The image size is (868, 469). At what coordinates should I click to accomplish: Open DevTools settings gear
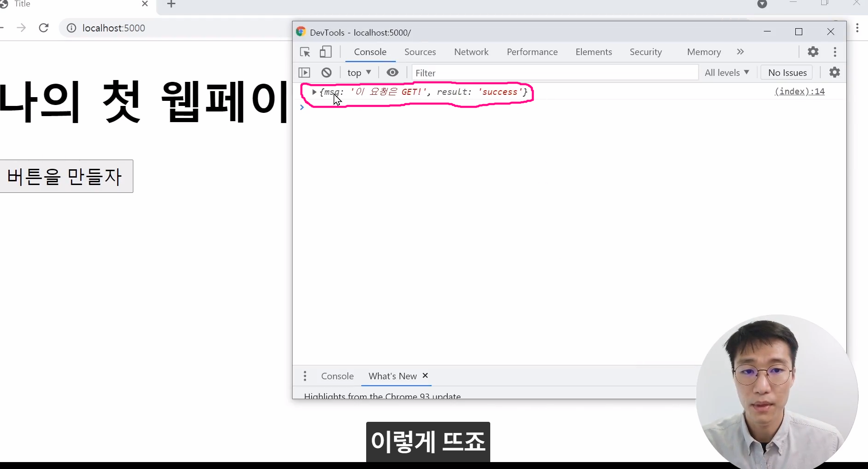pos(813,52)
